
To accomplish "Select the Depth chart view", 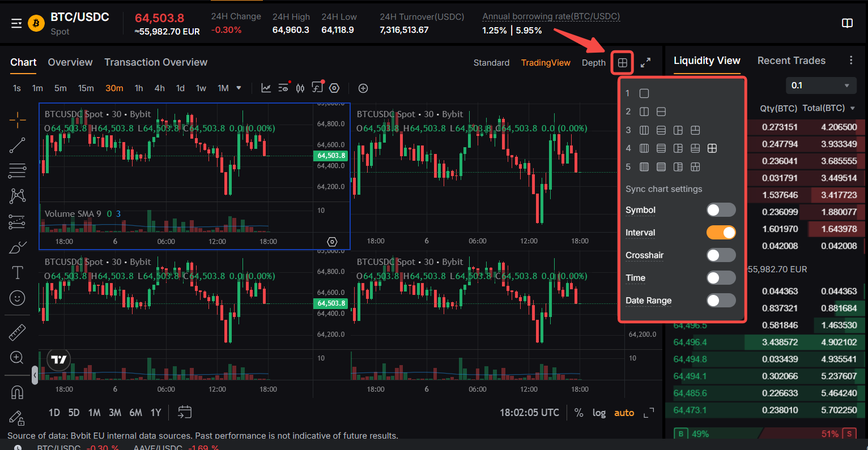I will pyautogui.click(x=594, y=63).
